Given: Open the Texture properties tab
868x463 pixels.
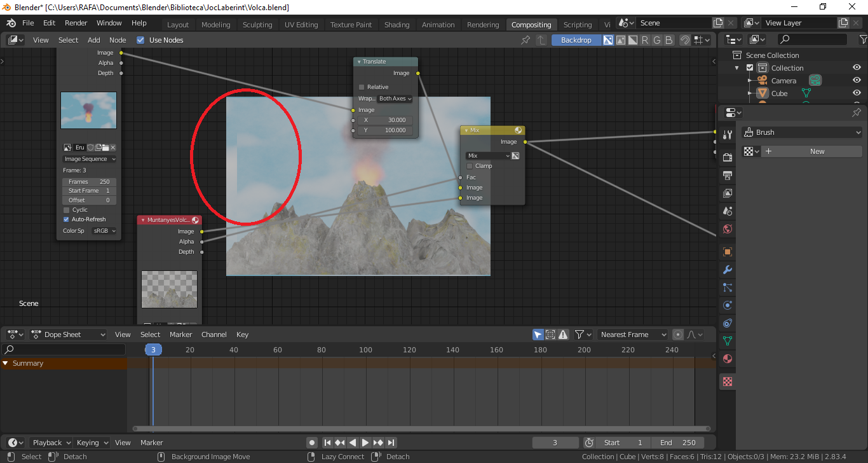Looking at the screenshot, I should pyautogui.click(x=728, y=382).
